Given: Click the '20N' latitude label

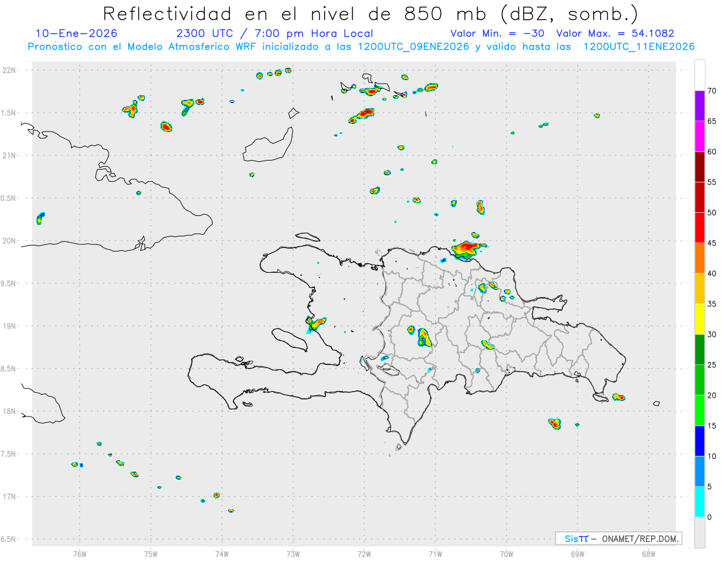Looking at the screenshot, I should [x=10, y=241].
